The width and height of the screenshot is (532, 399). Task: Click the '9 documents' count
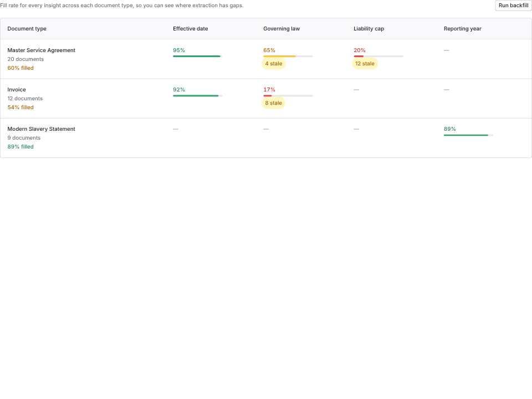pos(24,138)
